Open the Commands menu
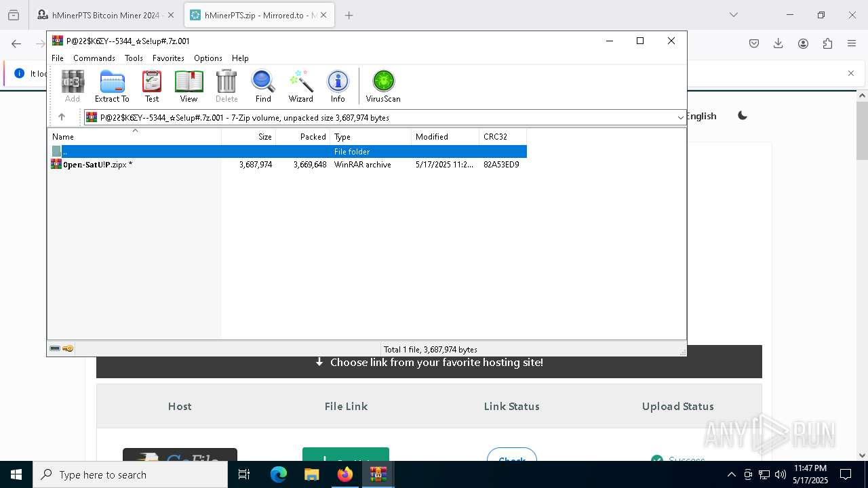 [x=94, y=58]
